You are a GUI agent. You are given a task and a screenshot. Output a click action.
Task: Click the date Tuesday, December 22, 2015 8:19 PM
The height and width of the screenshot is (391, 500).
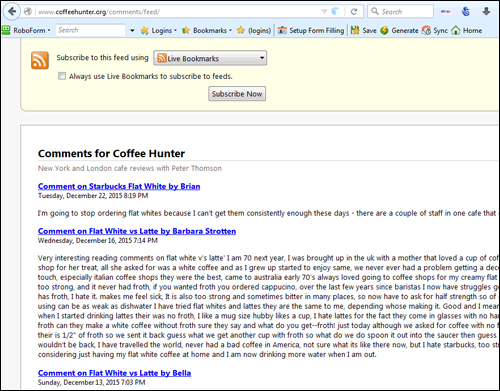coord(93,196)
